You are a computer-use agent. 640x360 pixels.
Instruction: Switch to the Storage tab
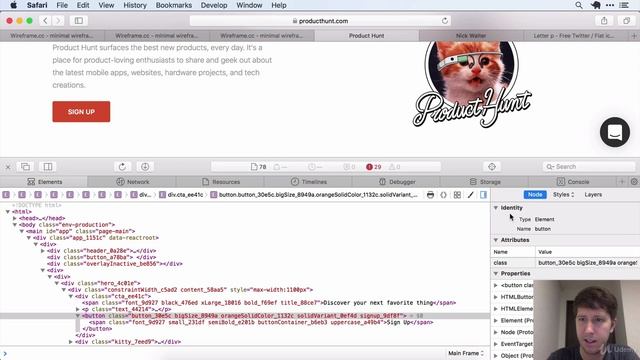(485, 182)
